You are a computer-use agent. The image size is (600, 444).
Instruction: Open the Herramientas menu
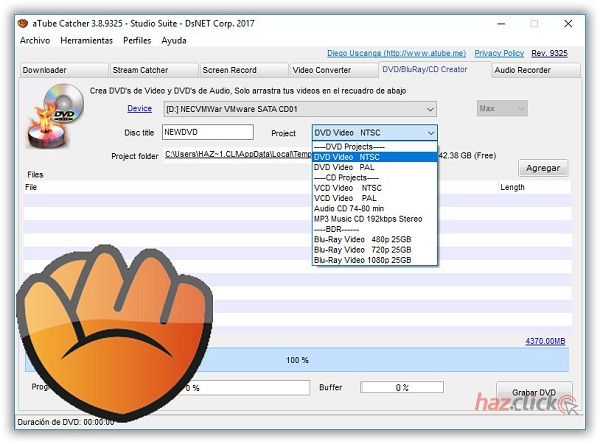click(x=86, y=41)
